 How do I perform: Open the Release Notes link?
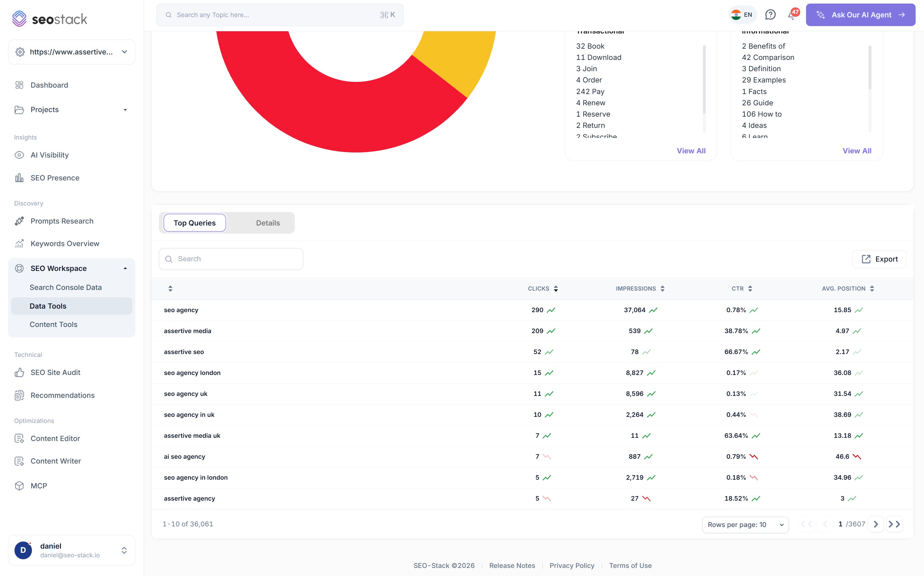point(512,565)
